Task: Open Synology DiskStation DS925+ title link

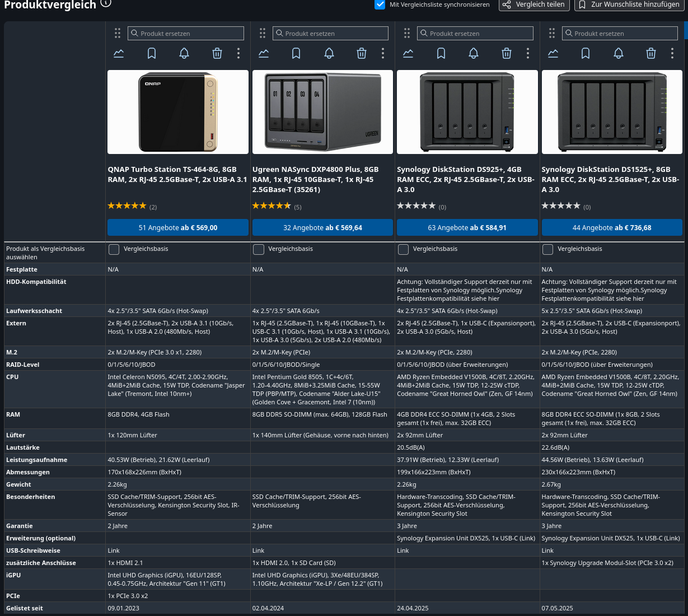Action: coord(466,179)
